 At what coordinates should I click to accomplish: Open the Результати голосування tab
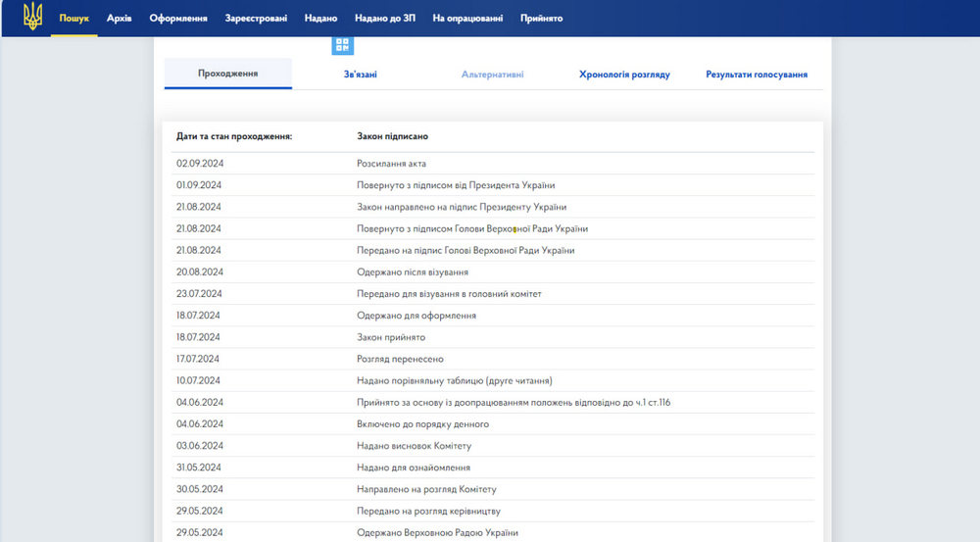coord(757,74)
